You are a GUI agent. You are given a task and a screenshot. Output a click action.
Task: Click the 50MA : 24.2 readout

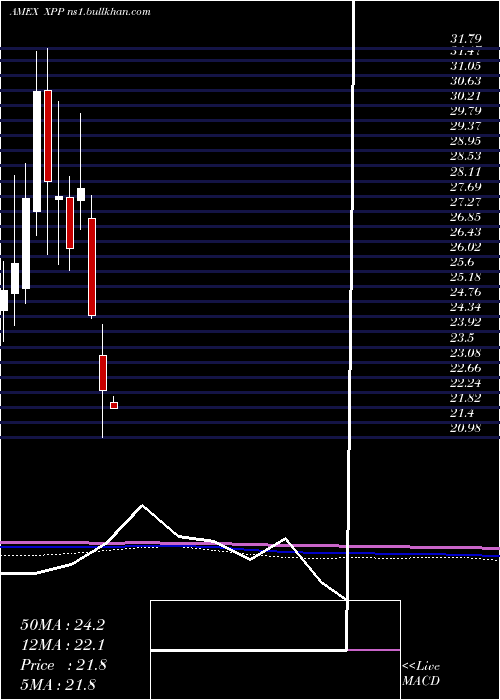click(63, 625)
